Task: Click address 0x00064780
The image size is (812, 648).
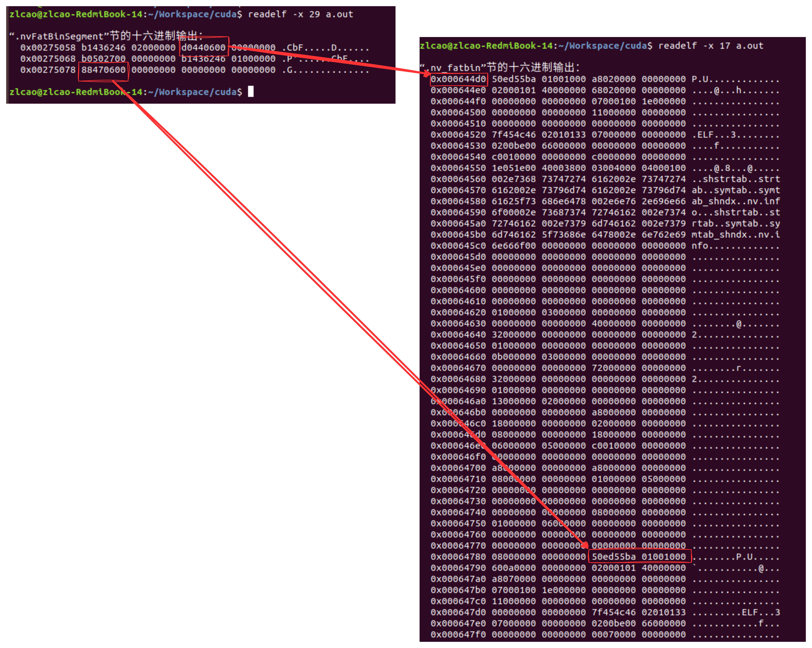Action: pyautogui.click(x=458, y=557)
